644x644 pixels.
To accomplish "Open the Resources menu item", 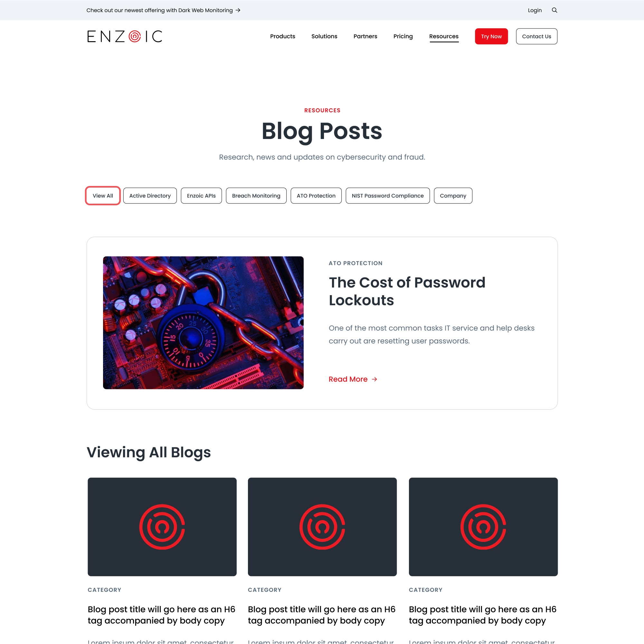I will [443, 36].
